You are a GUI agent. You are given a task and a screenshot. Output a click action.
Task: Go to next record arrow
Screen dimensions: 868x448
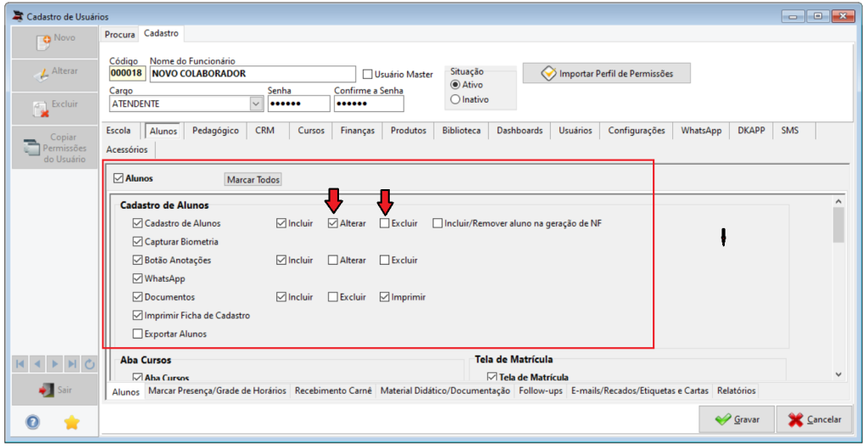[54, 364]
